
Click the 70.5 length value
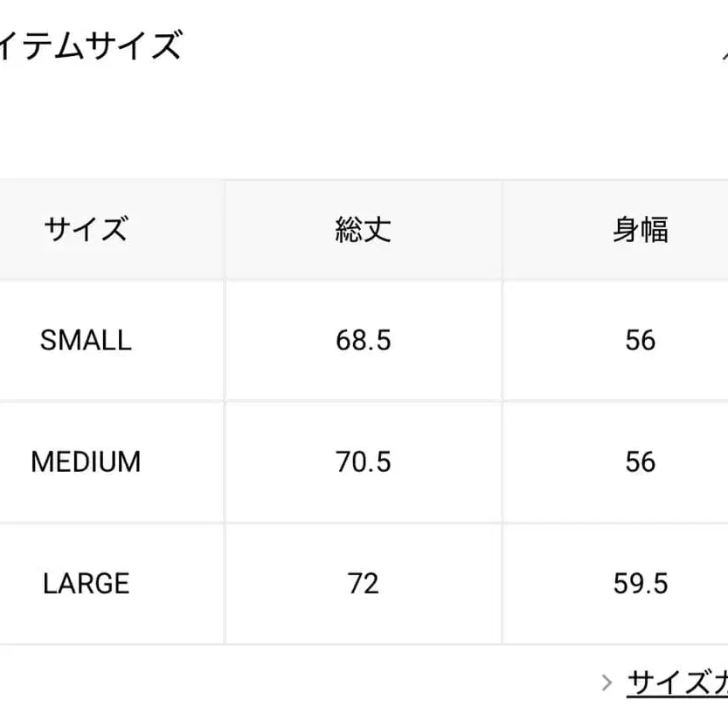click(363, 461)
